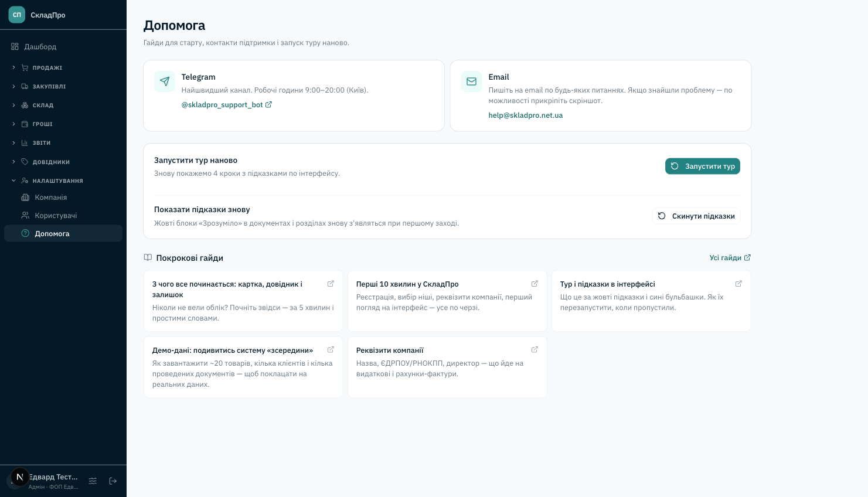Click external link icon on 'Перші 10 хвилин' guide
Screen dimensions: 868x497
[x=535, y=284]
